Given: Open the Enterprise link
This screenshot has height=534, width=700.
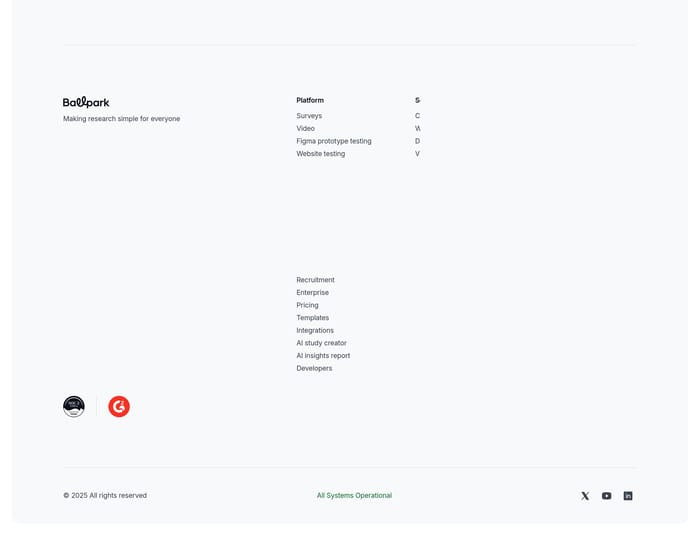Looking at the screenshot, I should coord(312,293).
